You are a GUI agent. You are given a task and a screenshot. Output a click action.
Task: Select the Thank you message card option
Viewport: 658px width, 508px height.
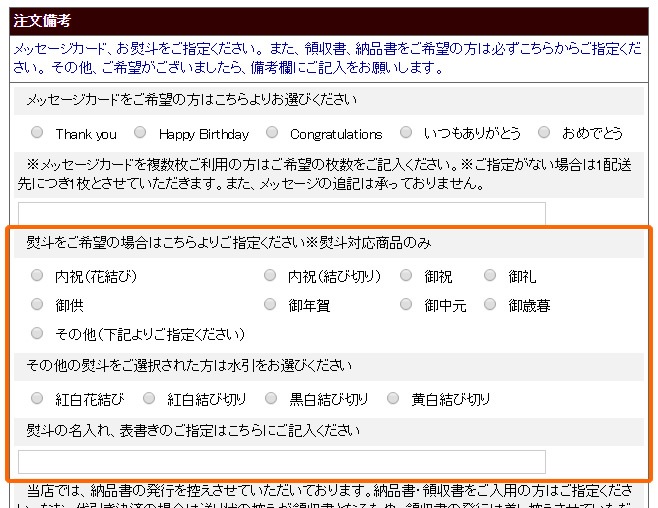click(x=37, y=132)
